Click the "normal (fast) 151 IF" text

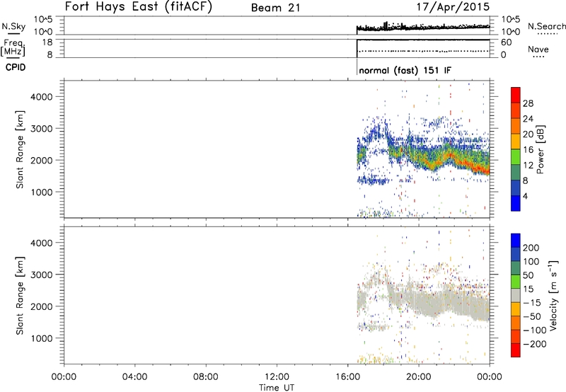click(x=405, y=70)
